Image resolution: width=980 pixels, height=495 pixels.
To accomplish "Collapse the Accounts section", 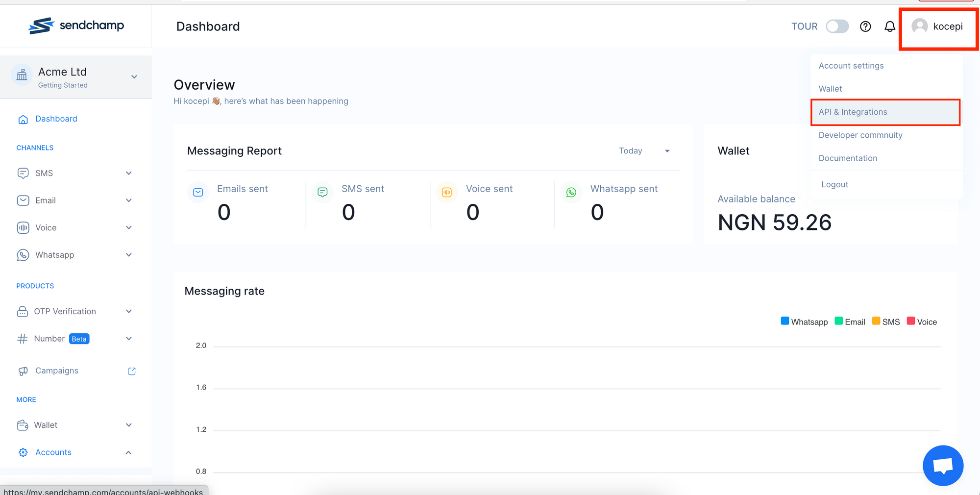I will pyautogui.click(x=128, y=452).
